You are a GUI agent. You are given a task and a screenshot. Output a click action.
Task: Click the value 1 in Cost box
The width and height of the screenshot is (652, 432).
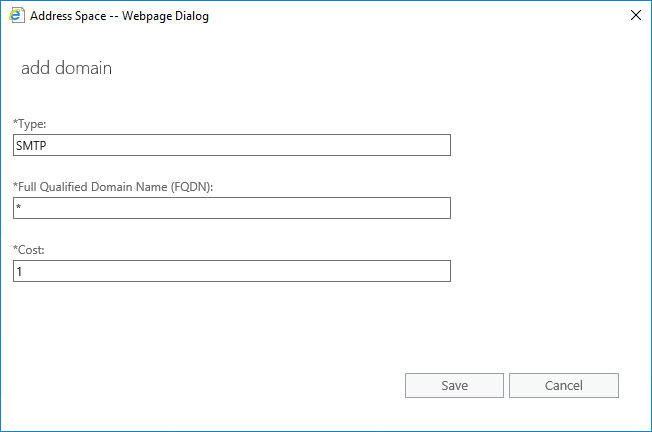19,272
